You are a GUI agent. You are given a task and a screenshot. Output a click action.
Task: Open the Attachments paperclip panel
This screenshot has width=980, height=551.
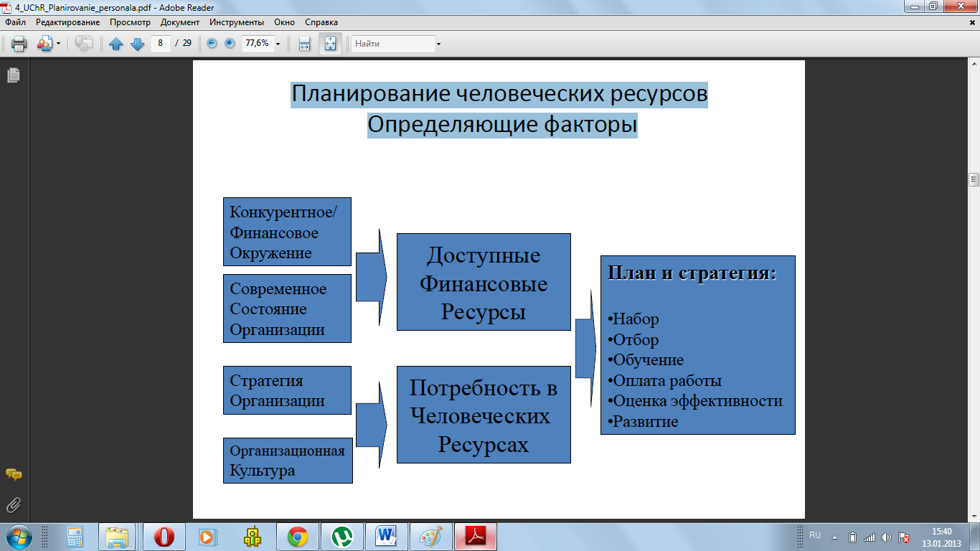(x=14, y=505)
